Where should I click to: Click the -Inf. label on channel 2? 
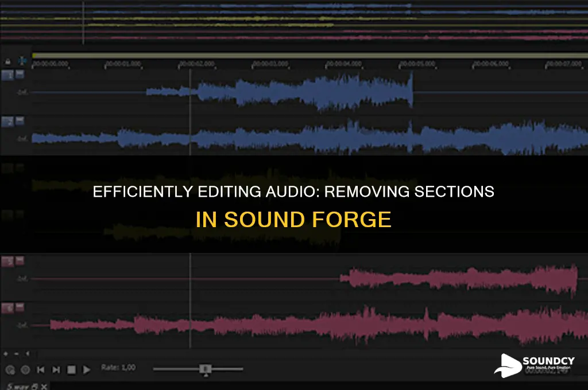point(22,139)
